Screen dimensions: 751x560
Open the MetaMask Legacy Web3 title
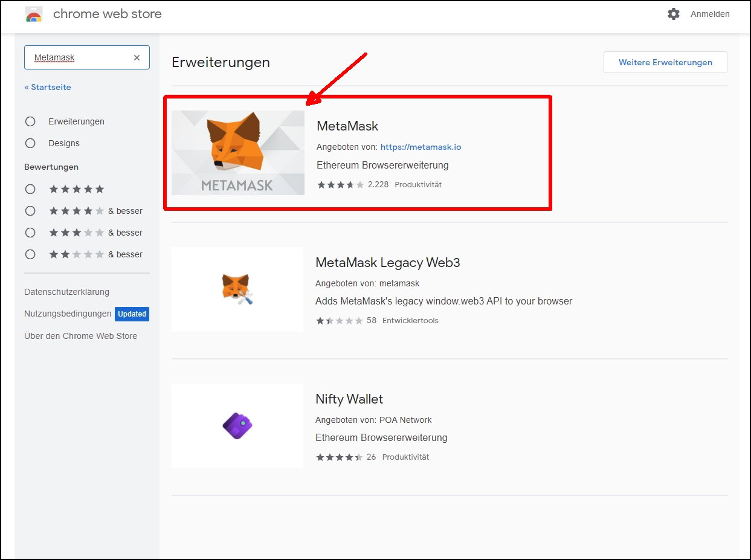pos(388,263)
